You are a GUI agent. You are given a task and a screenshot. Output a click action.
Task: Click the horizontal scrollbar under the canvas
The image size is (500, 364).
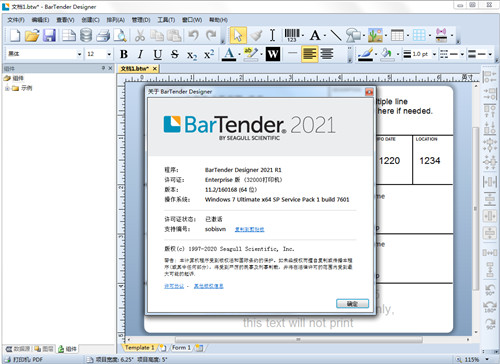point(298,339)
